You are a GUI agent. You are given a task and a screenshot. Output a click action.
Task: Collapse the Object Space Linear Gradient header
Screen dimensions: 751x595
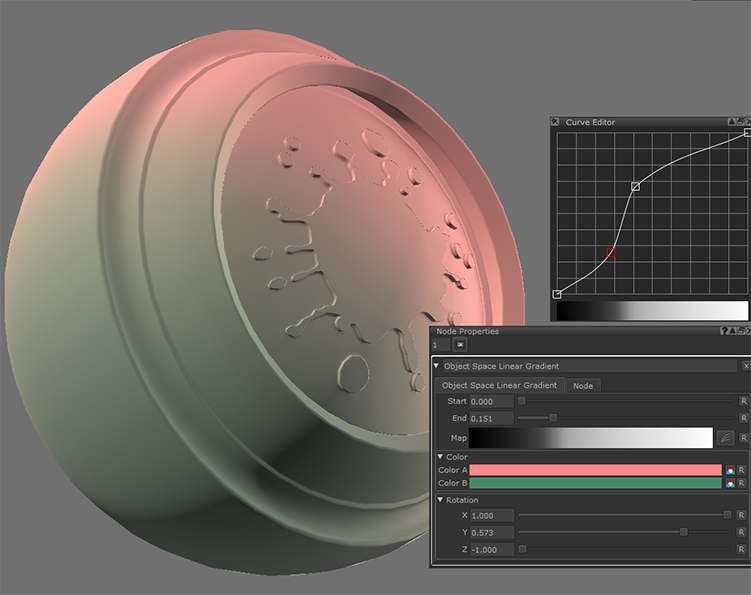tap(437, 366)
